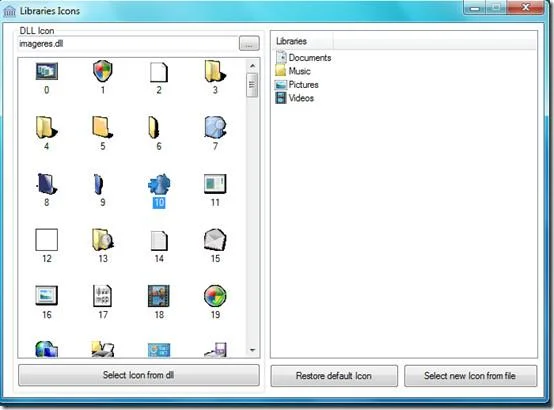
Task: Click Select Icon from dll button
Action: [139, 375]
